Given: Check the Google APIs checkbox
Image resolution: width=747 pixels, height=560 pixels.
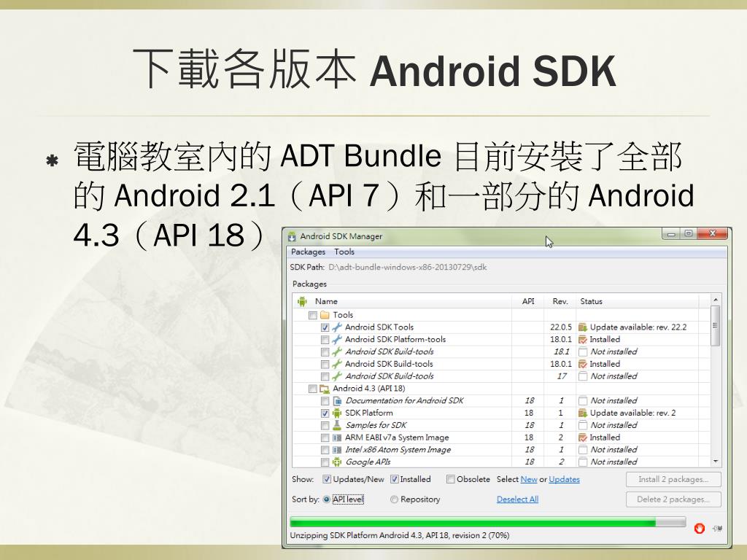Looking at the screenshot, I should [x=325, y=462].
